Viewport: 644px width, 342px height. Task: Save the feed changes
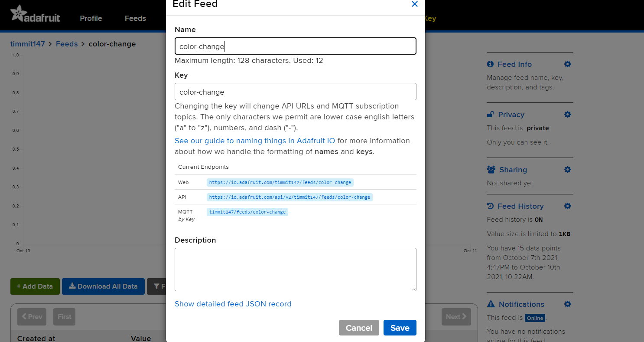point(400,328)
